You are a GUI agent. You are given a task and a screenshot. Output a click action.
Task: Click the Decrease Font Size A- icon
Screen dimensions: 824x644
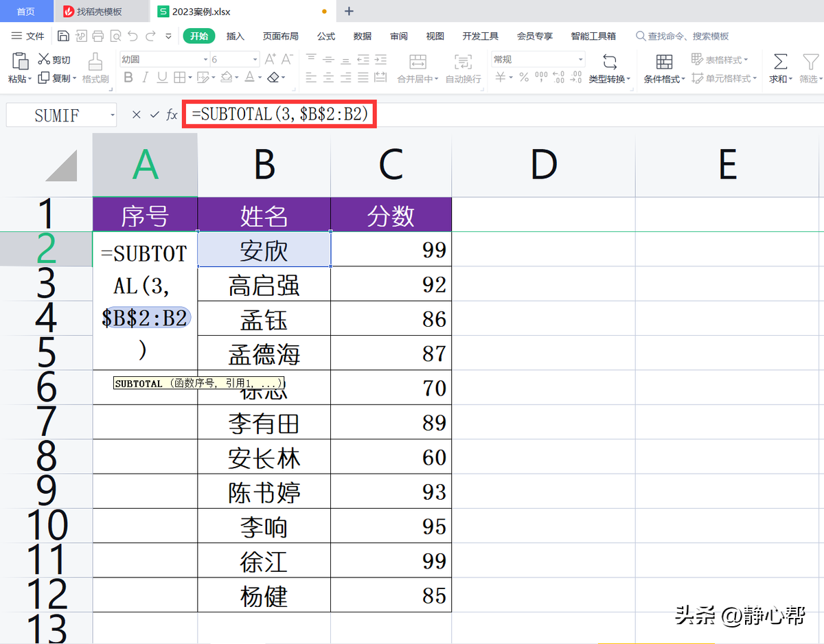[x=288, y=59]
